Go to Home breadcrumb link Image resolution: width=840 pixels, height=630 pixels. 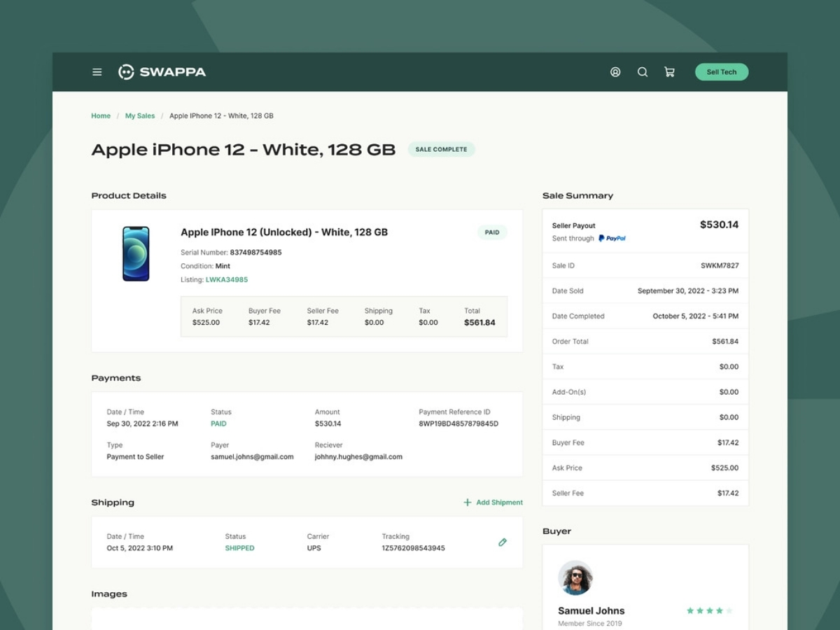(101, 116)
